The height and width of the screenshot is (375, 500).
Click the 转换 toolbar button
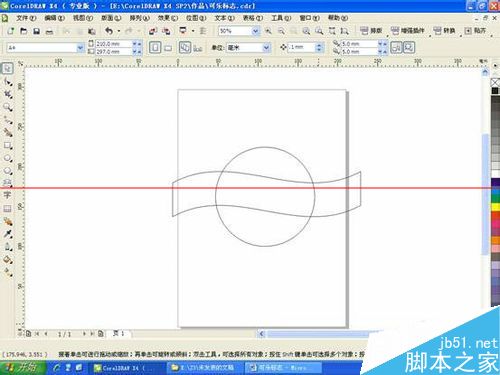point(445,31)
